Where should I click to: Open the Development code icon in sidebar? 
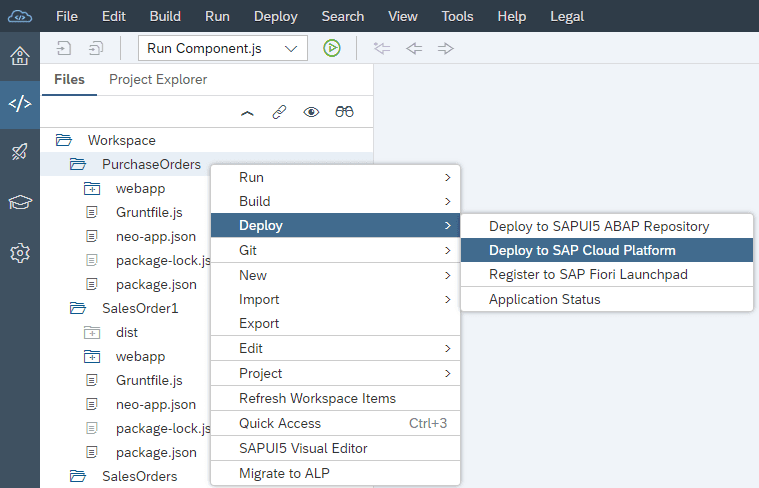point(19,104)
